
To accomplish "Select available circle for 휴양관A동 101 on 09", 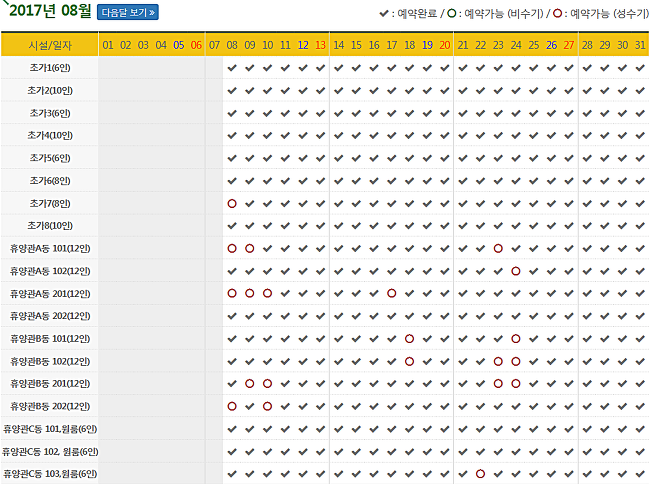I will (250, 248).
